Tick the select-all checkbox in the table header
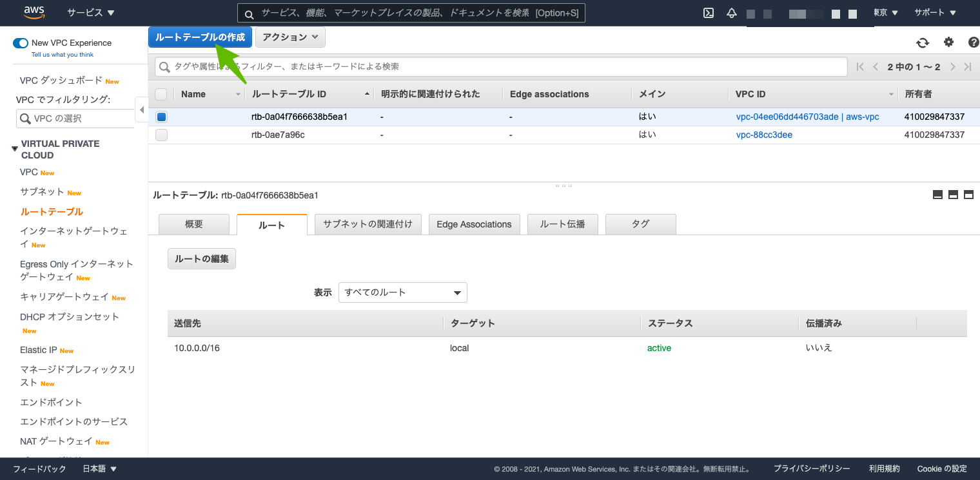Image resolution: width=980 pixels, height=480 pixels. [161, 95]
